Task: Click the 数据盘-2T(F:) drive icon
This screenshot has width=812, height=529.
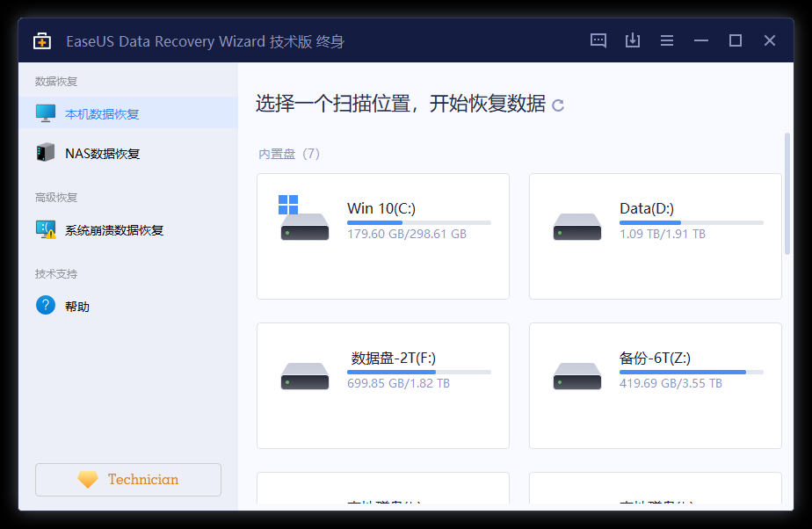Action: (304, 376)
